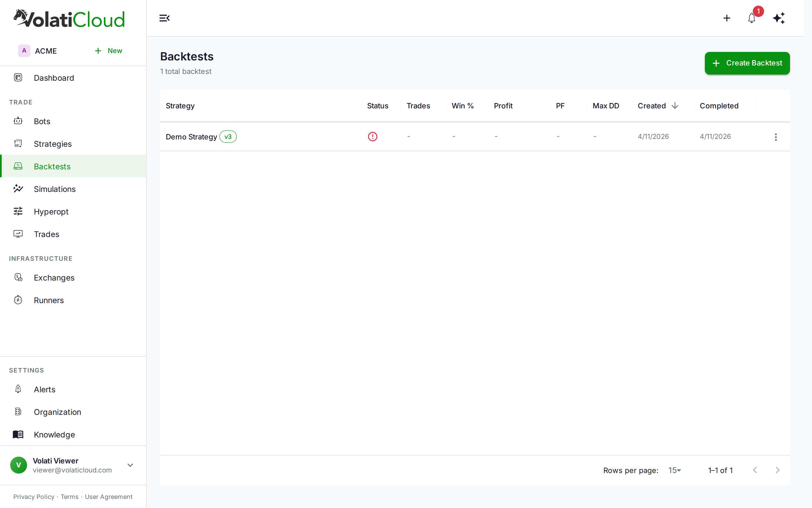This screenshot has height=508, width=812.
Task: Open the AI sparkle assistant icon
Action: coord(779,18)
